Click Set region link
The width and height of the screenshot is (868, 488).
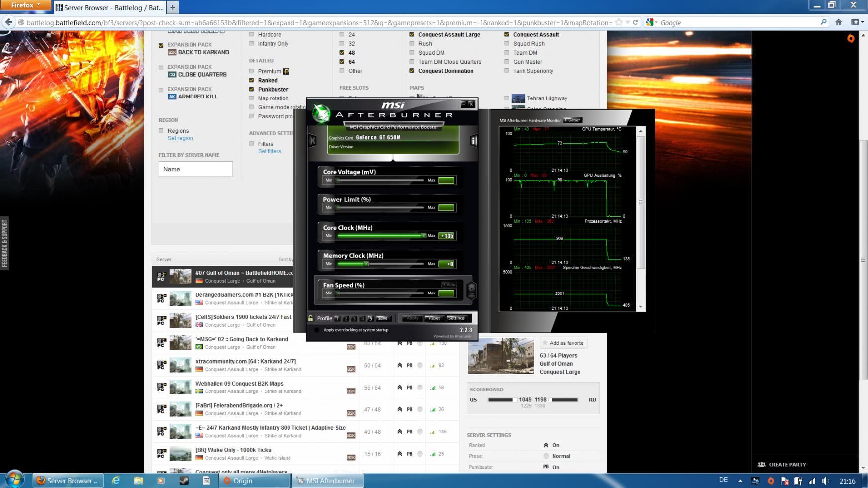(x=180, y=138)
